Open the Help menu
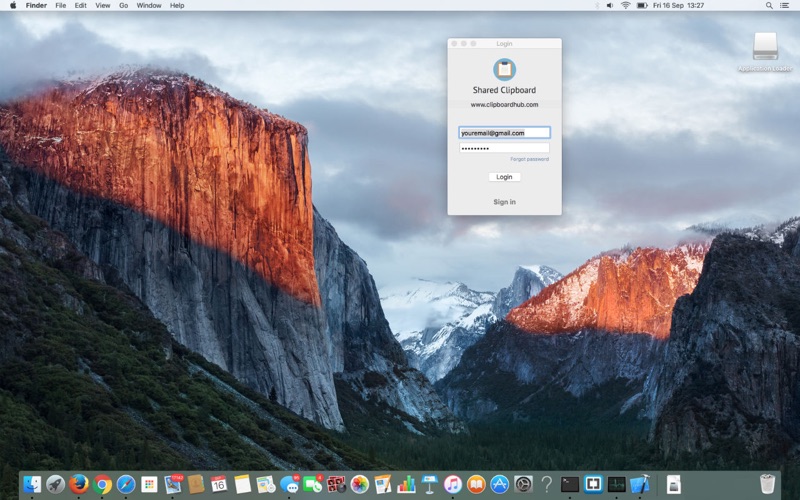 pyautogui.click(x=177, y=6)
